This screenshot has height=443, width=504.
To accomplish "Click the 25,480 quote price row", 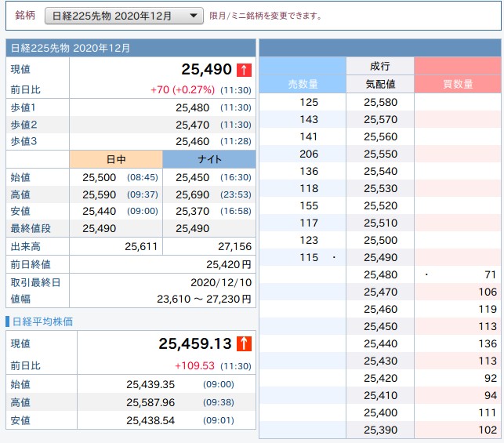I will pyautogui.click(x=380, y=274).
